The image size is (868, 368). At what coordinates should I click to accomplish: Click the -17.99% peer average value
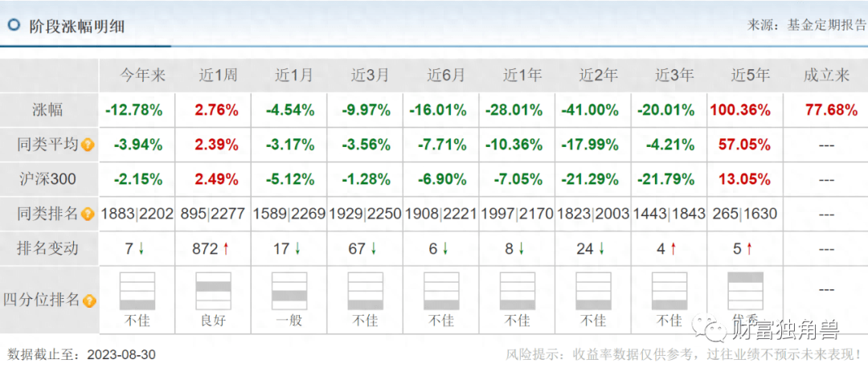pyautogui.click(x=590, y=145)
